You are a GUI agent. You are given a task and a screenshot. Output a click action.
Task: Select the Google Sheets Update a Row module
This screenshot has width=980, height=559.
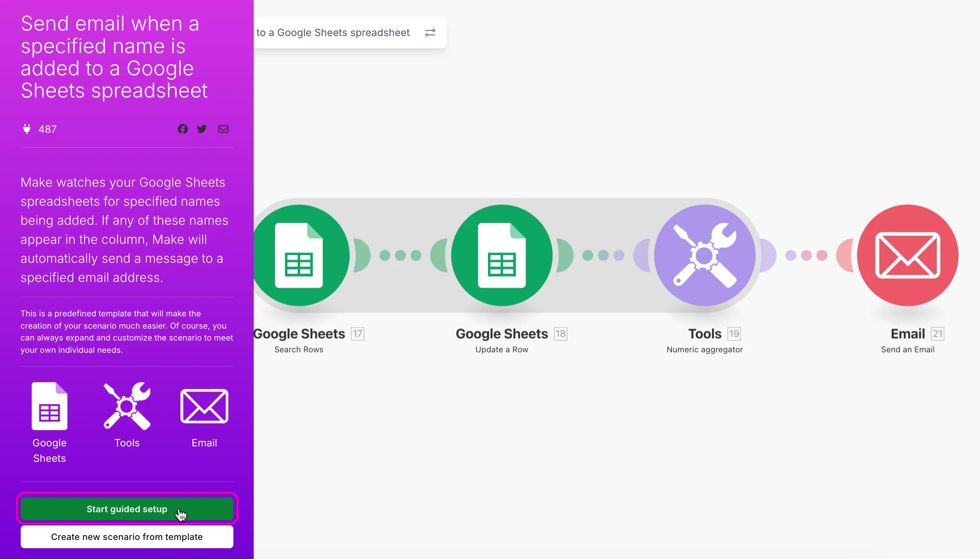502,255
